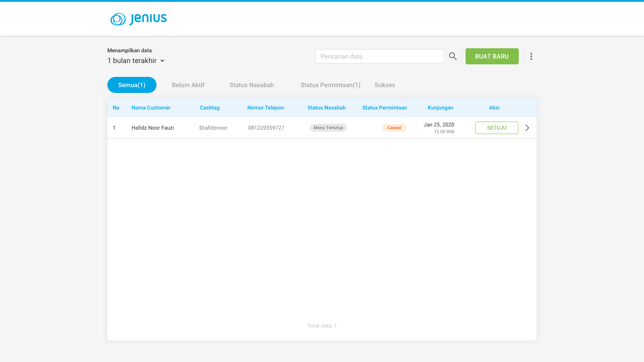Click the 'No' column header
This screenshot has width=644, height=362.
[x=116, y=108]
